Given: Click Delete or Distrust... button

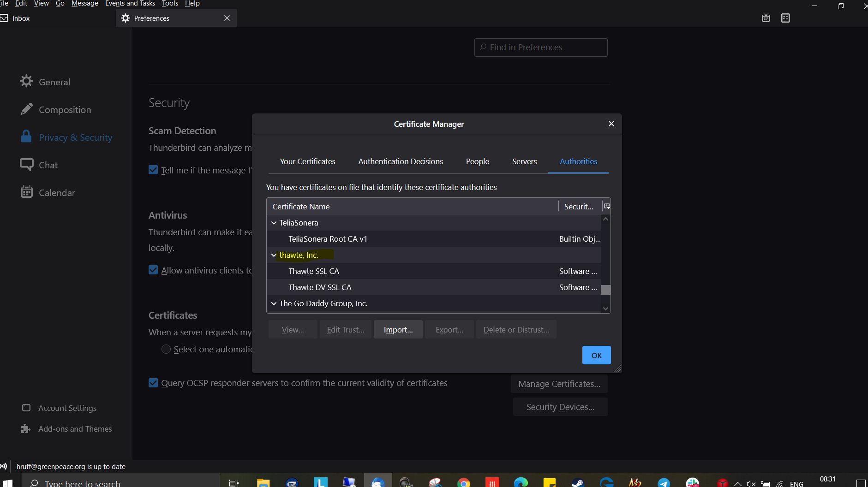Looking at the screenshot, I should (516, 330).
